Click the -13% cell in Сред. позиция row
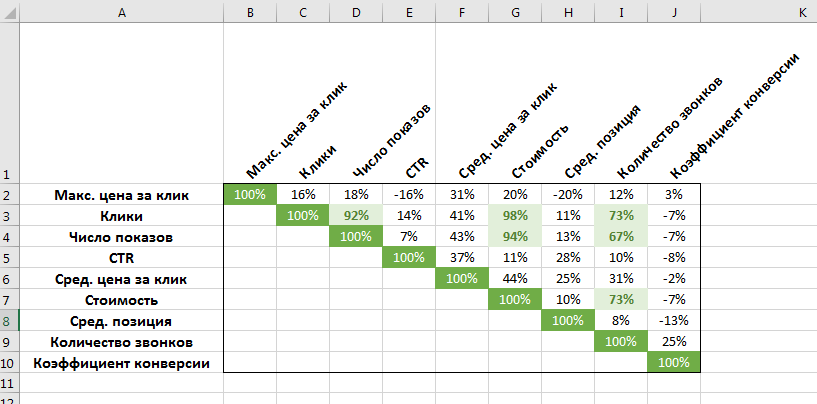817x404 pixels. pyautogui.click(x=674, y=320)
